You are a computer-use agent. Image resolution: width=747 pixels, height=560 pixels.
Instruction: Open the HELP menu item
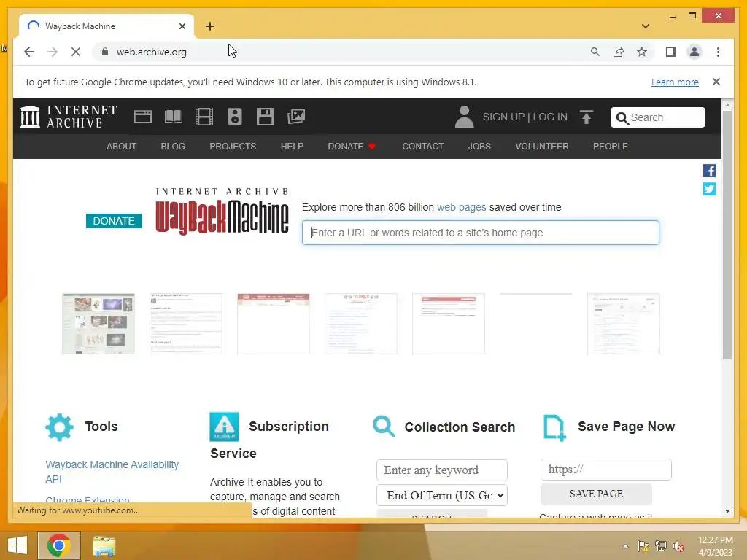292,146
